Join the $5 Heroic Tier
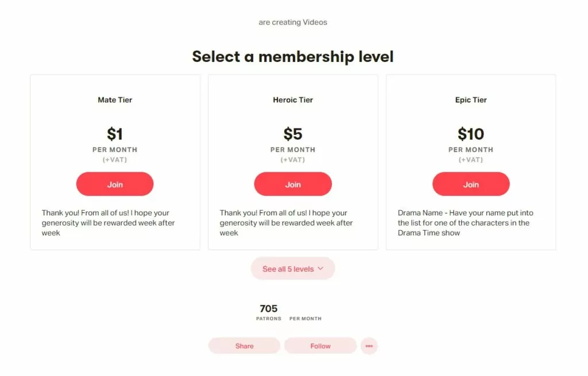The width and height of the screenshot is (588, 376). (x=293, y=184)
